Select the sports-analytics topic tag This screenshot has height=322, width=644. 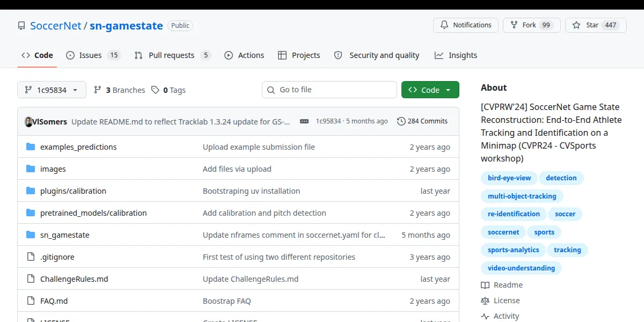[x=513, y=250]
